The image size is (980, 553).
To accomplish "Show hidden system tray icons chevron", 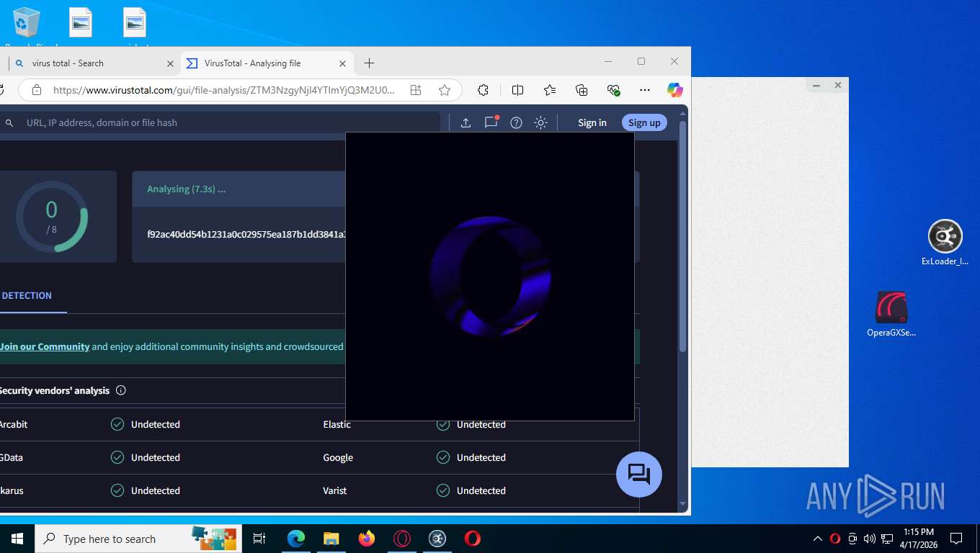I will click(x=818, y=539).
